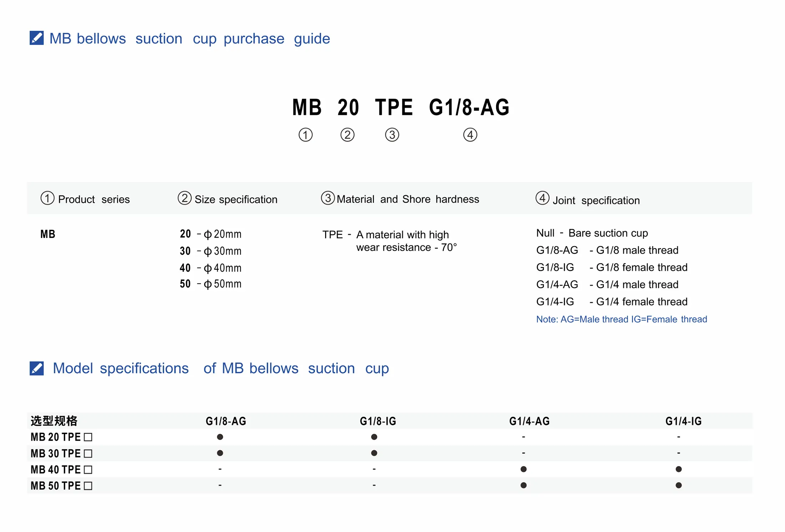Click circled number 1 below the MB code
Viewport: 785px width, 532px height.
(x=305, y=135)
